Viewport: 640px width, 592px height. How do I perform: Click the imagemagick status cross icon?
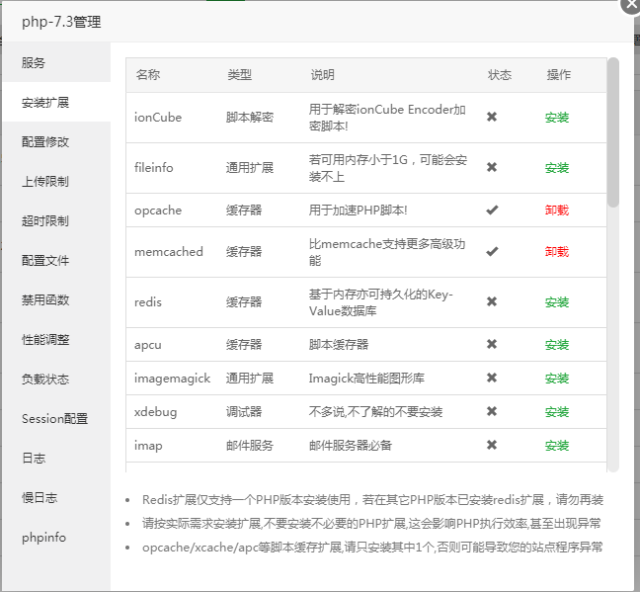[x=492, y=378]
